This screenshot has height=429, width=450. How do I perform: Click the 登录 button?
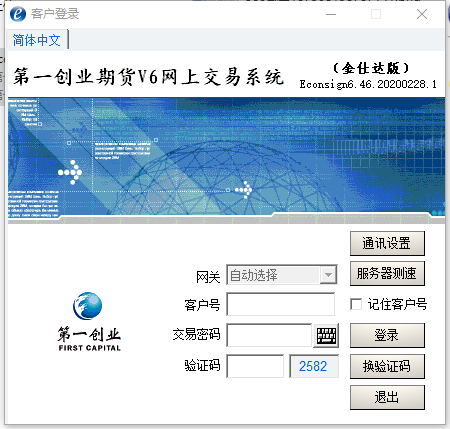click(387, 335)
